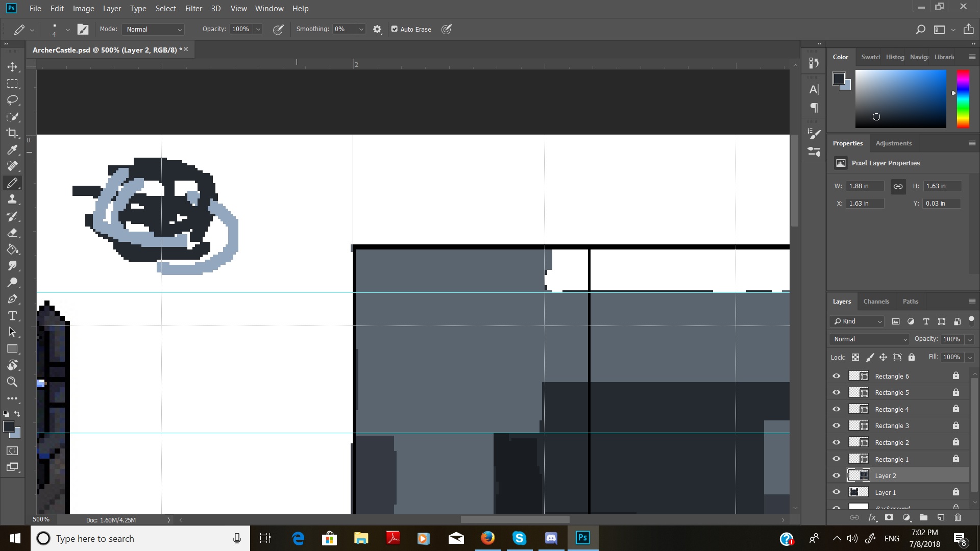
Task: Switch to the Channels tab
Action: [876, 300]
